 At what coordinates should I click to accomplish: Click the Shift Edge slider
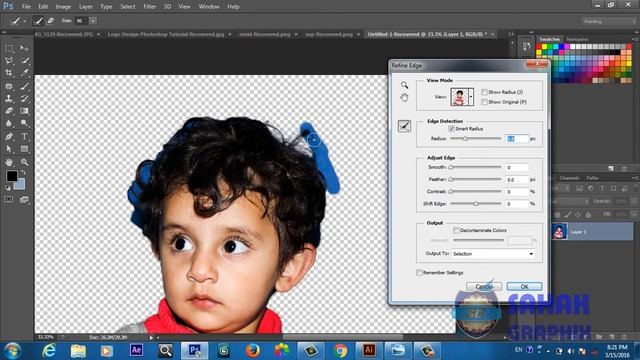[x=476, y=204]
